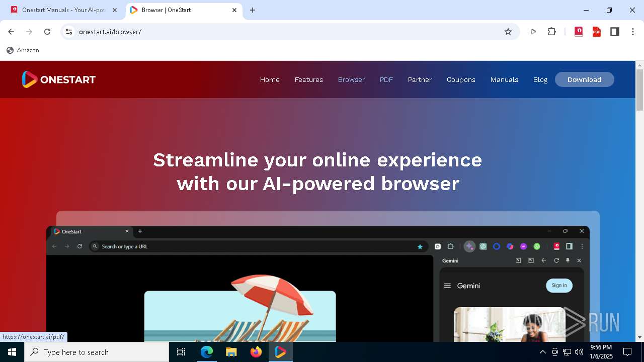
Task: Click the OneStart play icon in toolbar
Action: [533, 32]
